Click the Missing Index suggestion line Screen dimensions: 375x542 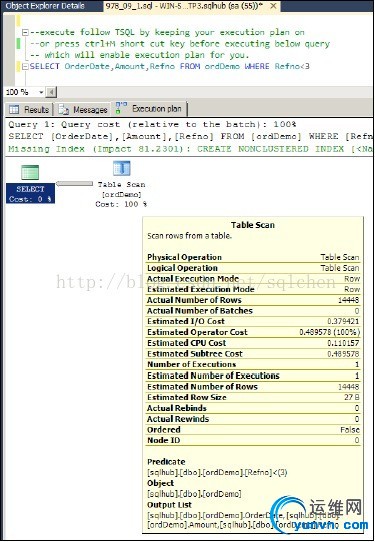(x=190, y=149)
